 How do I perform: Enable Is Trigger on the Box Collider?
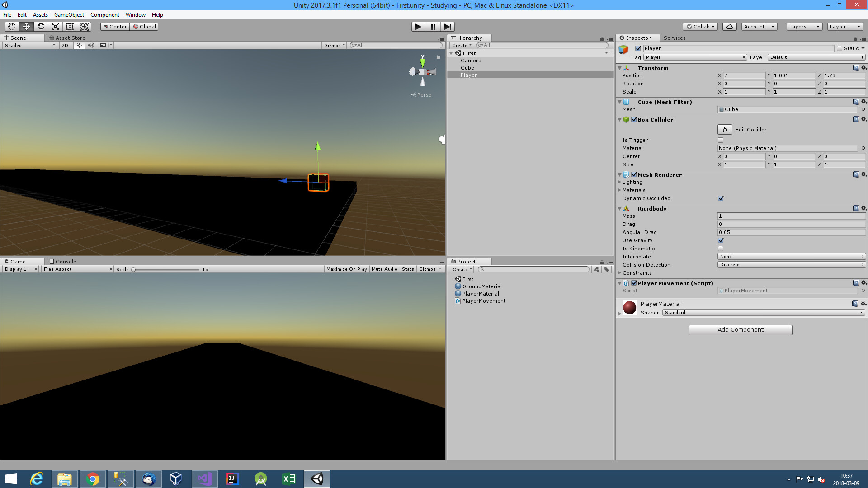(721, 140)
